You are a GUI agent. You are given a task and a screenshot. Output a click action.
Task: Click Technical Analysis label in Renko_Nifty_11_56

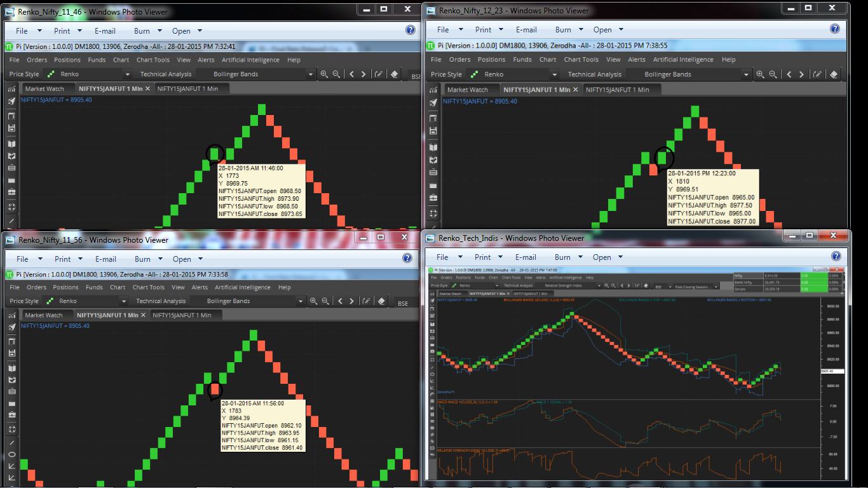point(161,301)
